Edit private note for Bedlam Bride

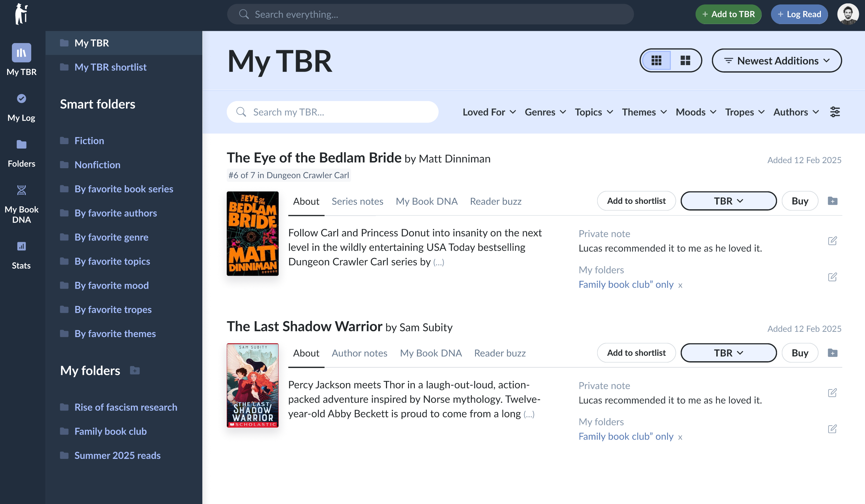[832, 241]
